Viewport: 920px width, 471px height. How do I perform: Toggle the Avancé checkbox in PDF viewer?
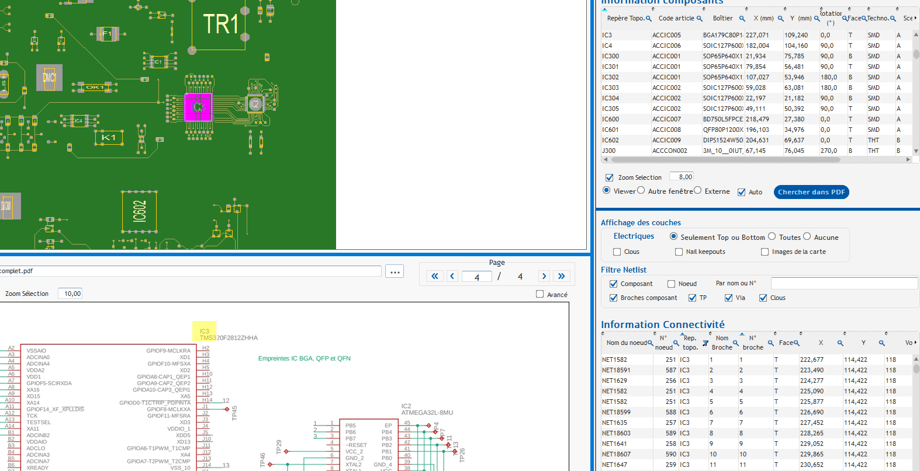[540, 294]
